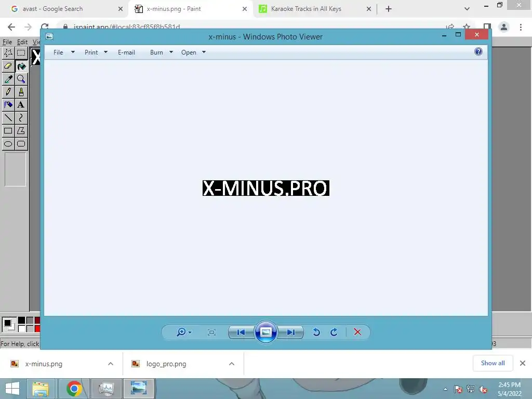The height and width of the screenshot is (399, 532).
Task: Open the Windows Start button
Action: tap(12, 389)
